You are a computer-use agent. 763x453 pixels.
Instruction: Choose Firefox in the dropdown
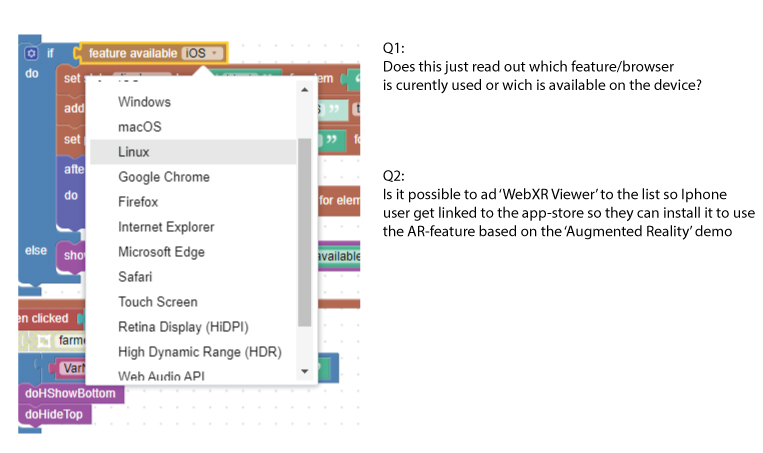pos(193,202)
